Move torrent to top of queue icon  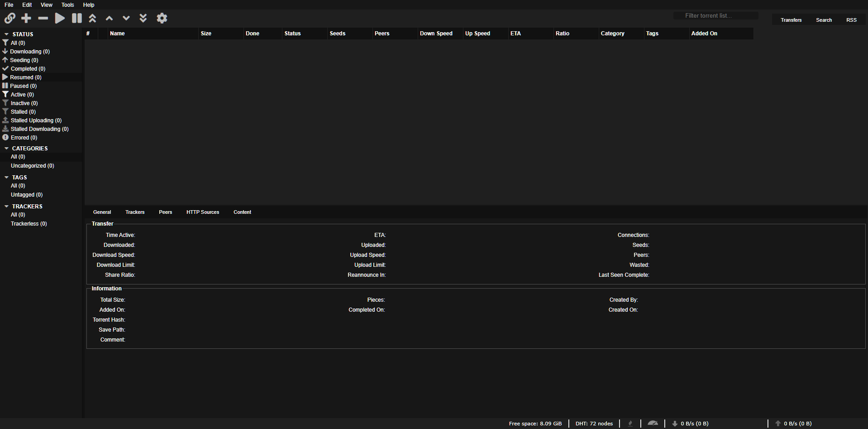[x=92, y=18]
